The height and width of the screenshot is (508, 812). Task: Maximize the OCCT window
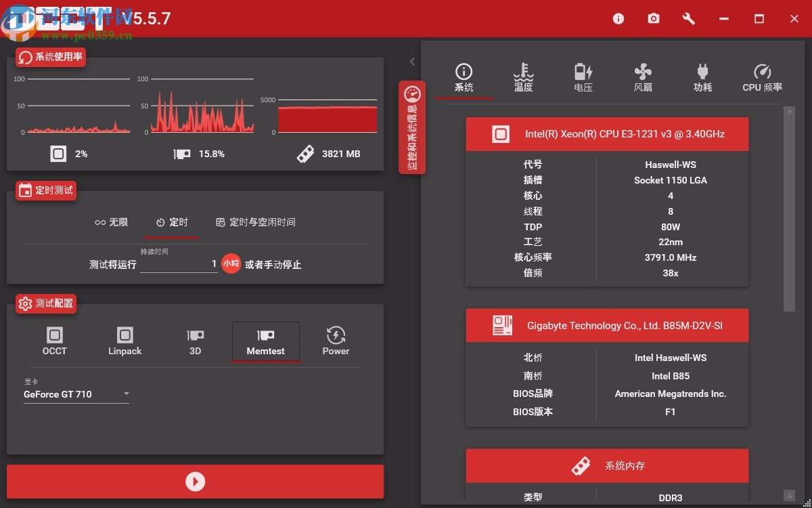tap(759, 19)
